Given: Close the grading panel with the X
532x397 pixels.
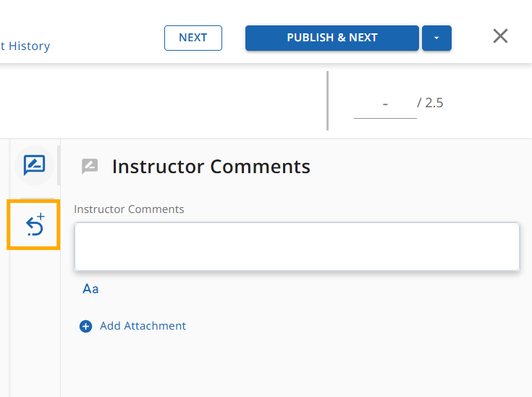Looking at the screenshot, I should (500, 36).
